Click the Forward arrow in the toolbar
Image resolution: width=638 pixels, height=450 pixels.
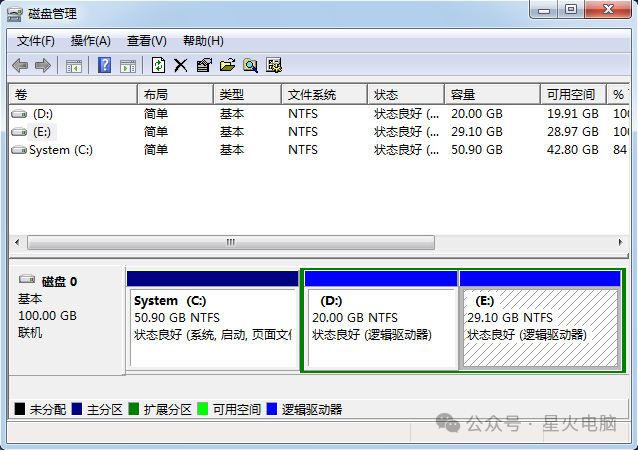click(x=42, y=65)
